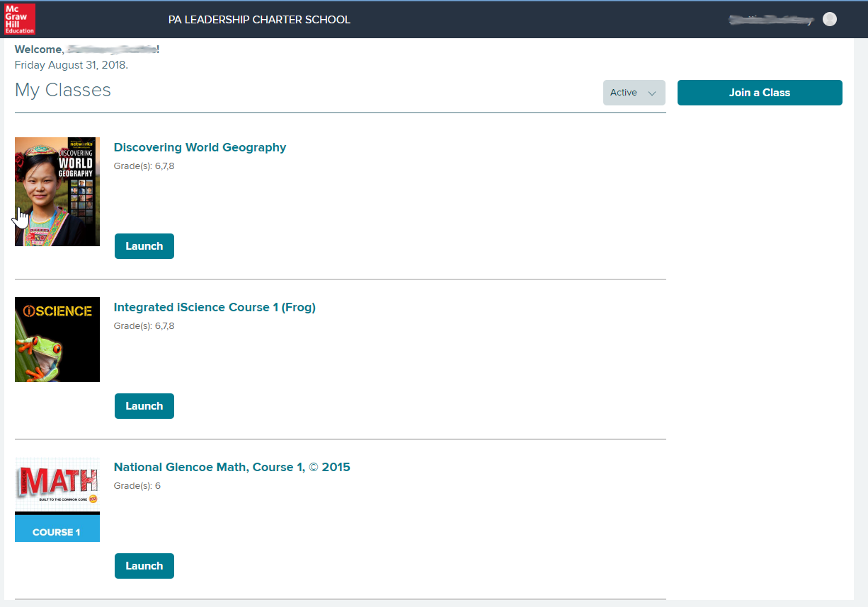Click the blurred username in the header
Screen dimensions: 868x607
click(x=771, y=20)
